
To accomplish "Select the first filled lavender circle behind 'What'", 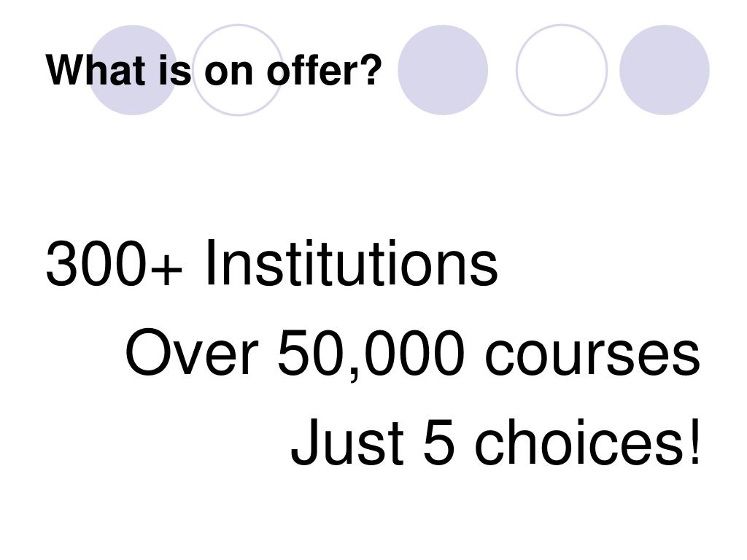I will coord(133,70).
